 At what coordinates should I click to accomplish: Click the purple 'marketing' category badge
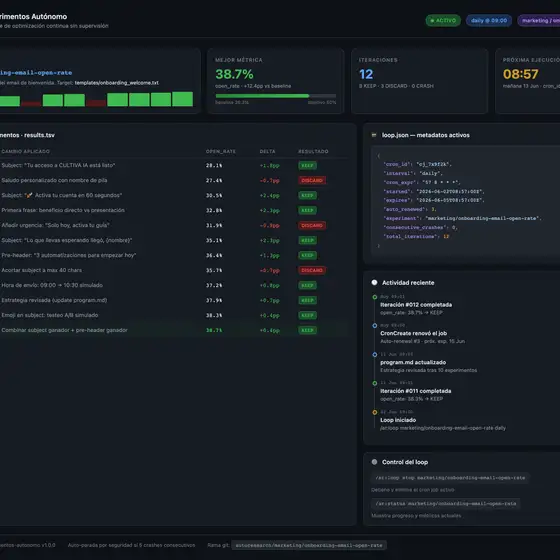tap(539, 20)
